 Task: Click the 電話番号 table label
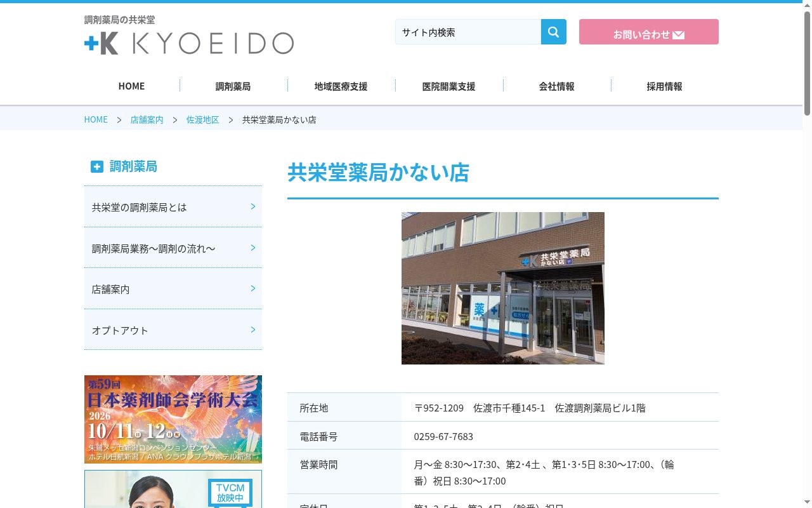(318, 436)
